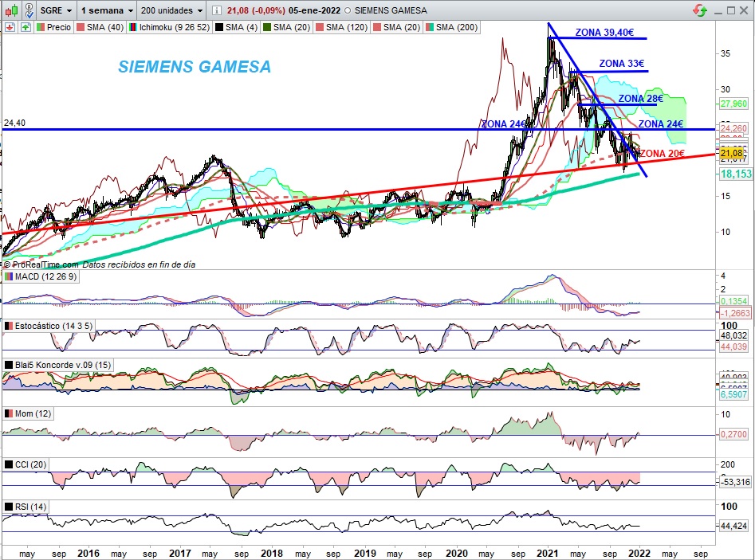Open the Mom (12) panel label
The image size is (755, 560).
27,413
